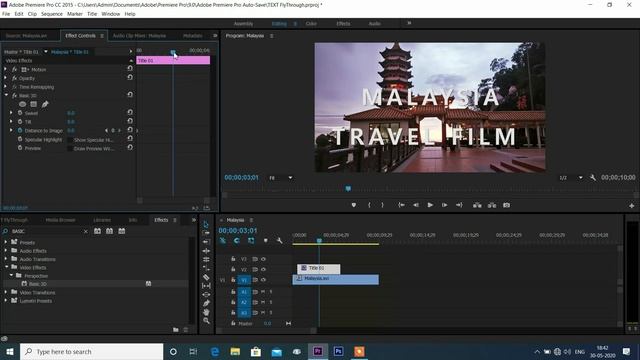
Task: Select the Selection tool in timeline toolbar
Action: 206,224
